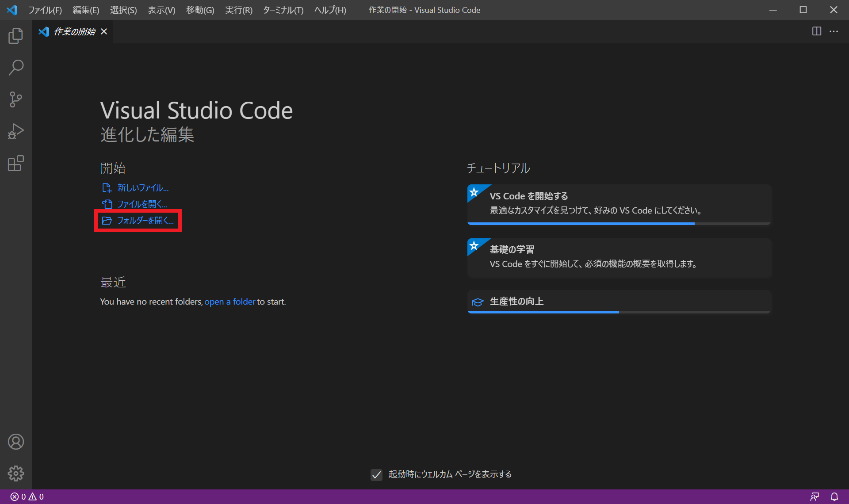This screenshot has width=849, height=504.
Task: Click errors and warnings status indicator
Action: coord(27,496)
